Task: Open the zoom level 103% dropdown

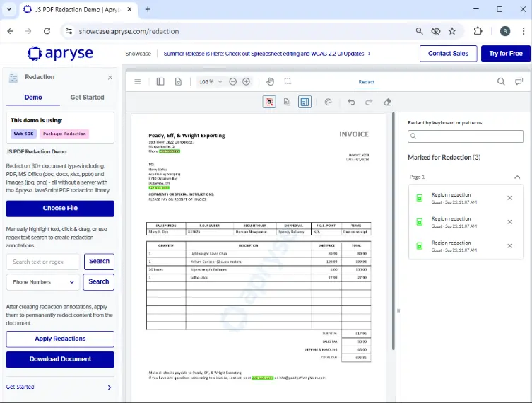Action: click(x=211, y=82)
